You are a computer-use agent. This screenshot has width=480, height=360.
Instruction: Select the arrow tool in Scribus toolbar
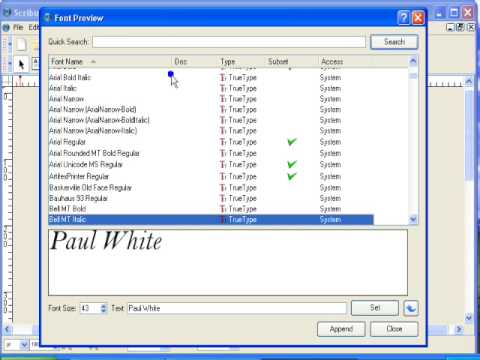pos(21,64)
